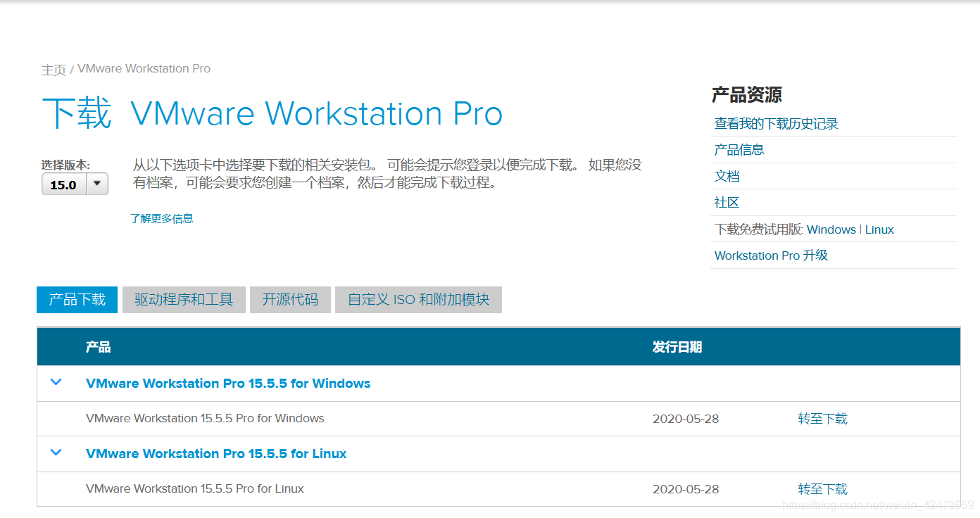The image size is (980, 518).
Task: Click the 选择版本 label
Action: pyautogui.click(x=65, y=165)
